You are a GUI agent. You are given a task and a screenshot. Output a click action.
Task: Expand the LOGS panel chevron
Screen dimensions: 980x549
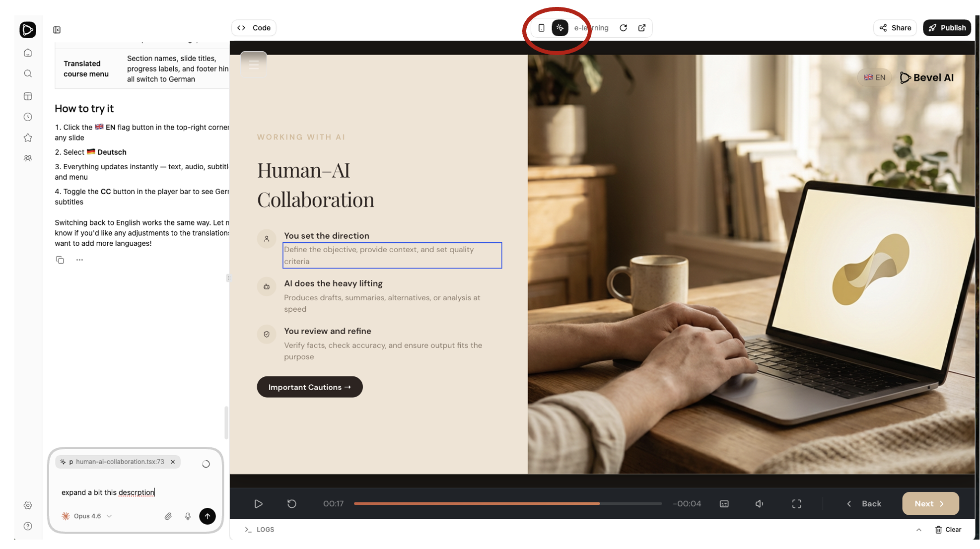(x=918, y=530)
